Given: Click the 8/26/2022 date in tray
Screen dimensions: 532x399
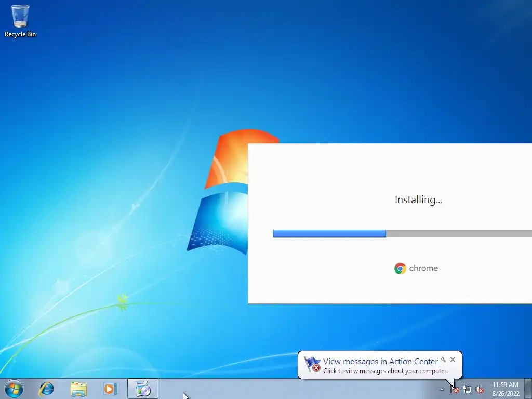Looking at the screenshot, I should pos(506,394).
